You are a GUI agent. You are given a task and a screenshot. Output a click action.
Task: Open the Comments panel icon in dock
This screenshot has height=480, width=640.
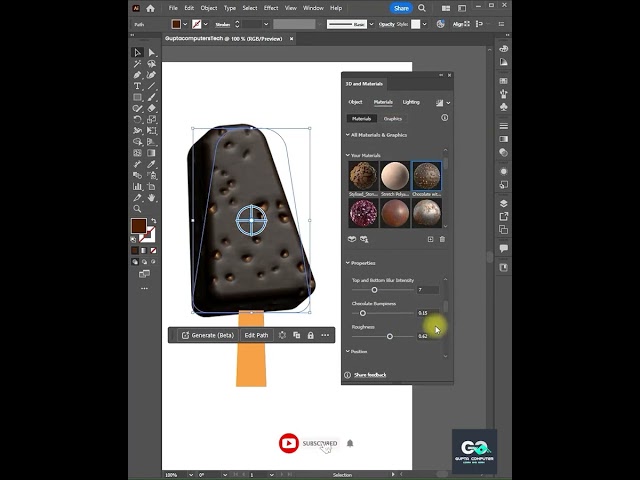(x=504, y=248)
